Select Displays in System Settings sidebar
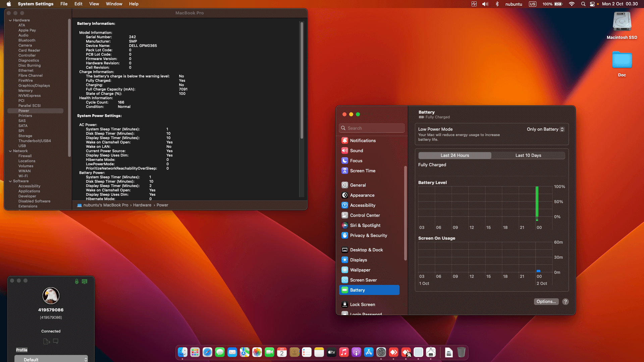644x362 pixels. pyautogui.click(x=358, y=260)
